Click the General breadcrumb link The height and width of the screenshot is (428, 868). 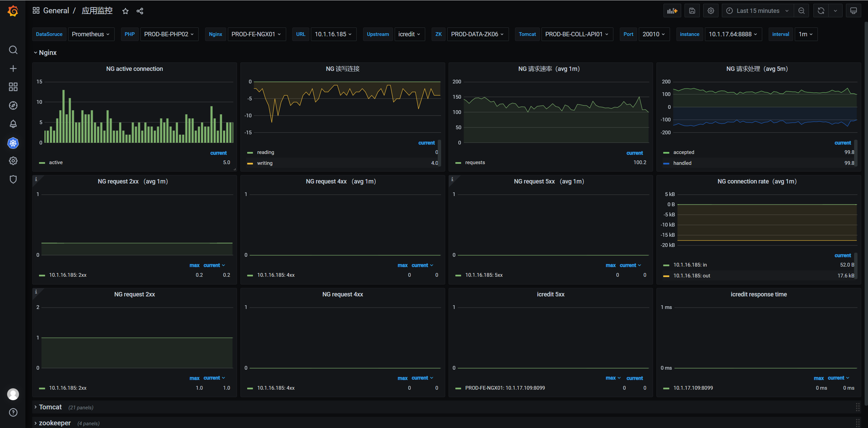[x=56, y=11]
